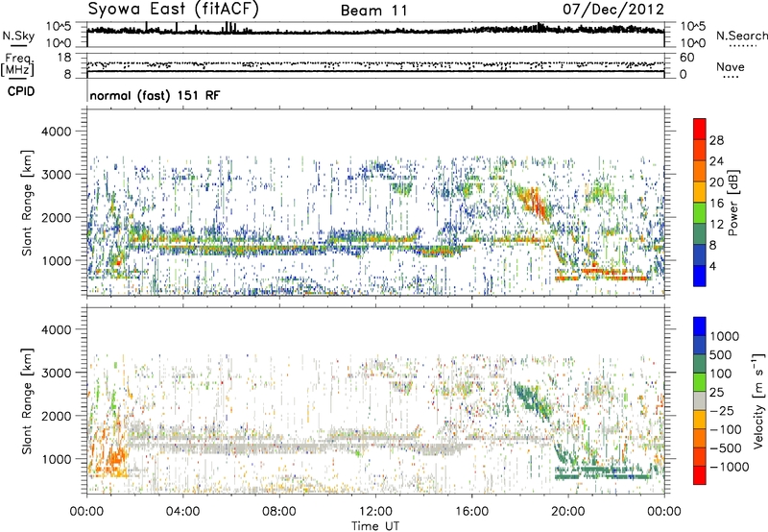Select the "16" power color bar tick
768x532 pixels.
pos(716,204)
